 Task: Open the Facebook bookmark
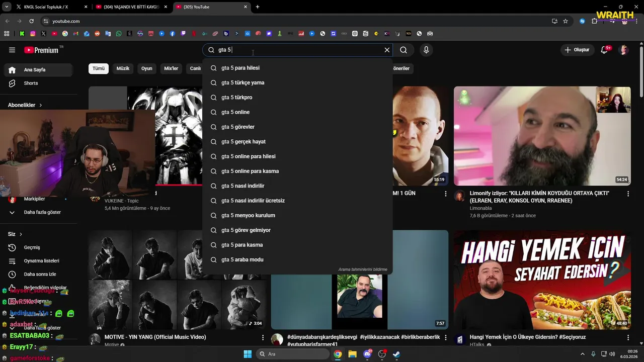(173, 34)
